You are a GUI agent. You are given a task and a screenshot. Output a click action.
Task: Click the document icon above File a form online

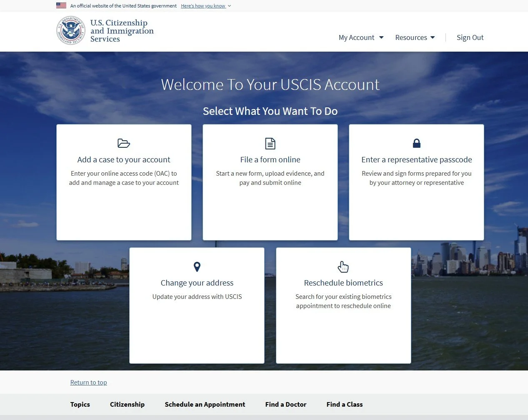[x=270, y=143]
